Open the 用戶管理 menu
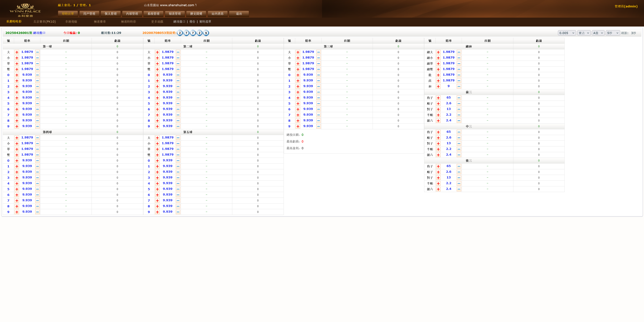The height and width of the screenshot is (322, 644). 89,14
